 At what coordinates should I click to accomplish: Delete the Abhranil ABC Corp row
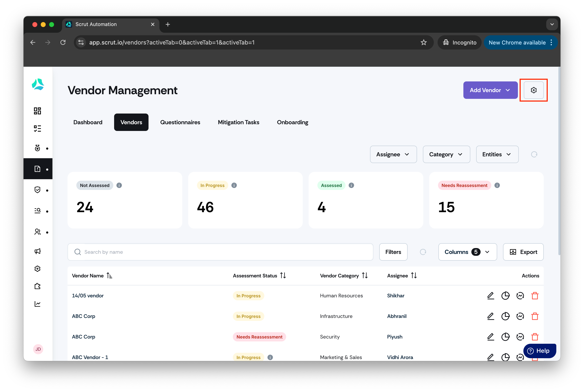(534, 316)
